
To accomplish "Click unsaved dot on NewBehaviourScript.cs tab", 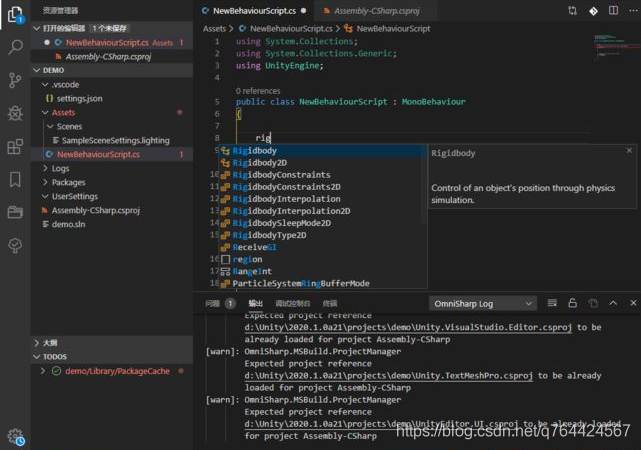I will point(304,11).
